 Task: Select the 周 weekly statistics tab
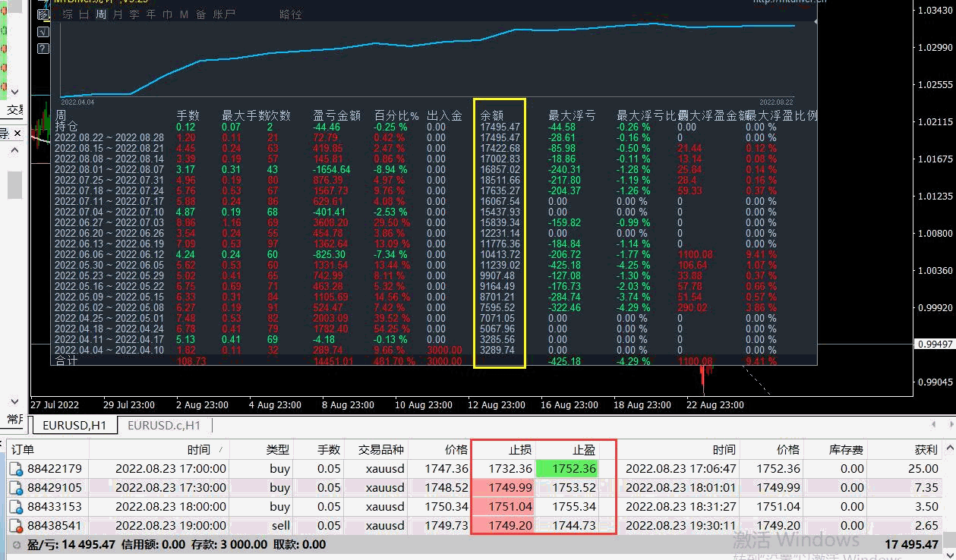[x=101, y=14]
